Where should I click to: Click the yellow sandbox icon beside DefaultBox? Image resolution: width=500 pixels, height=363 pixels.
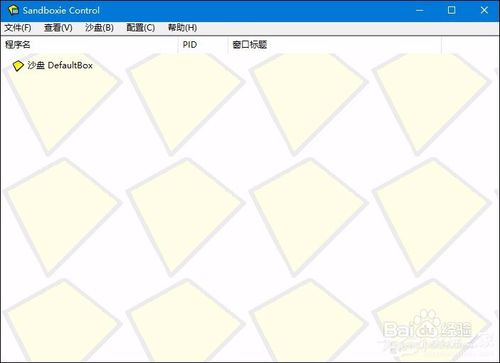coord(18,66)
